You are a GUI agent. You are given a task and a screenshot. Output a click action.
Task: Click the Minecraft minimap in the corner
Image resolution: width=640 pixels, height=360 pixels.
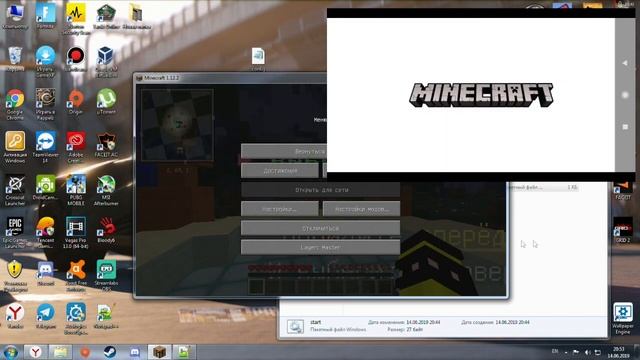tap(177, 125)
